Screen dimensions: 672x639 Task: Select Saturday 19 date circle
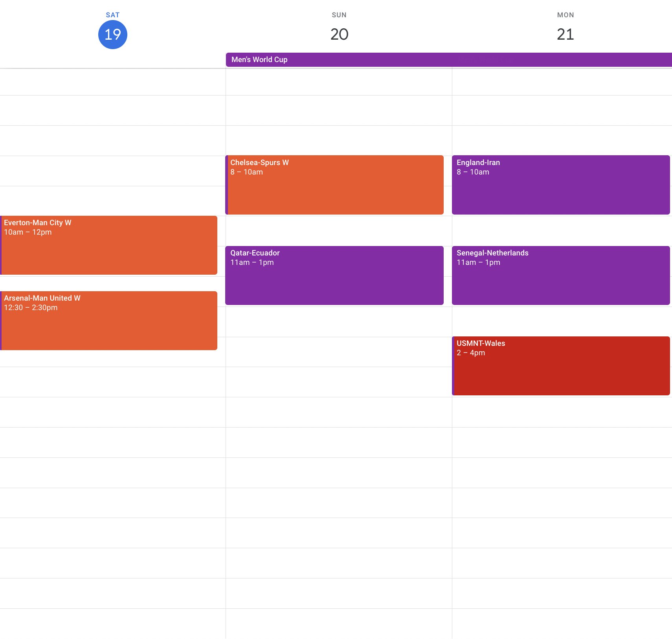coord(113,35)
